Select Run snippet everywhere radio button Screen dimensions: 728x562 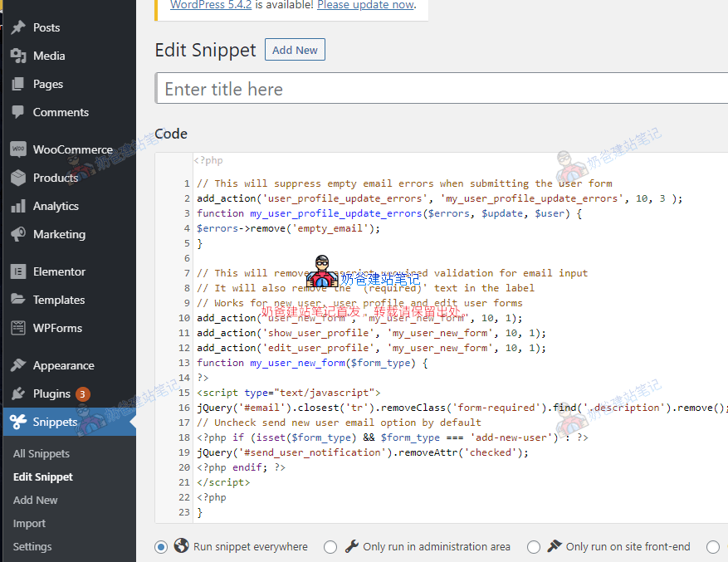pos(161,546)
